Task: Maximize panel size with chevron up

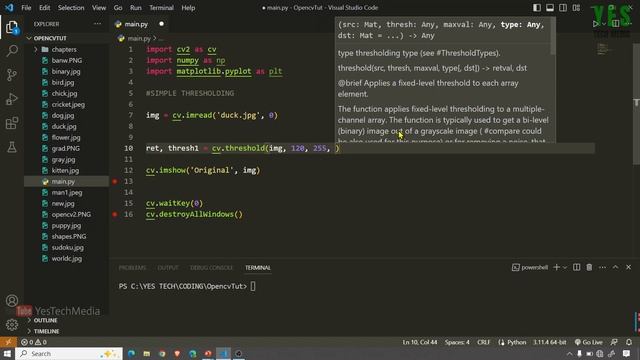Action: coord(616,267)
